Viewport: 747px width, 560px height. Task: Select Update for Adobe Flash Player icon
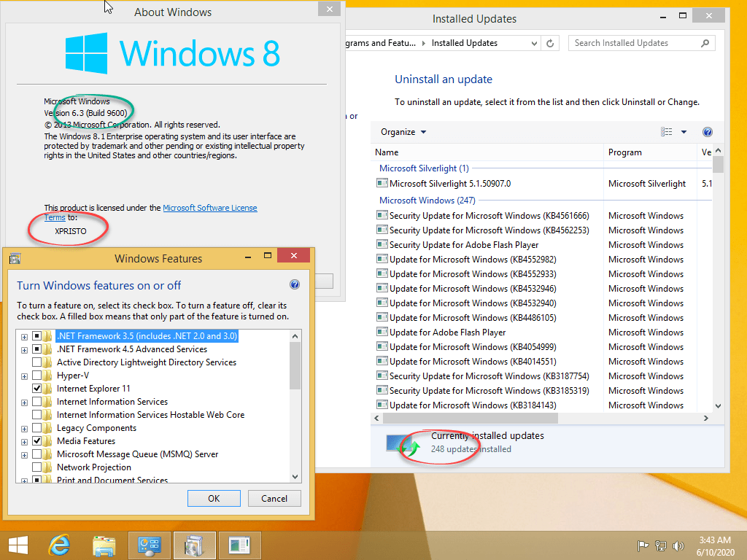(382, 332)
